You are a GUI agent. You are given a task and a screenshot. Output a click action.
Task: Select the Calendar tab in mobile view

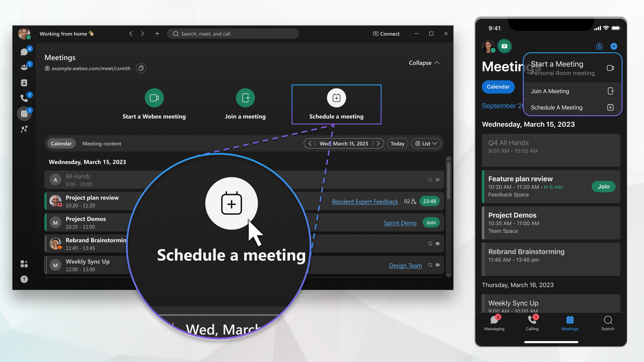499,86
